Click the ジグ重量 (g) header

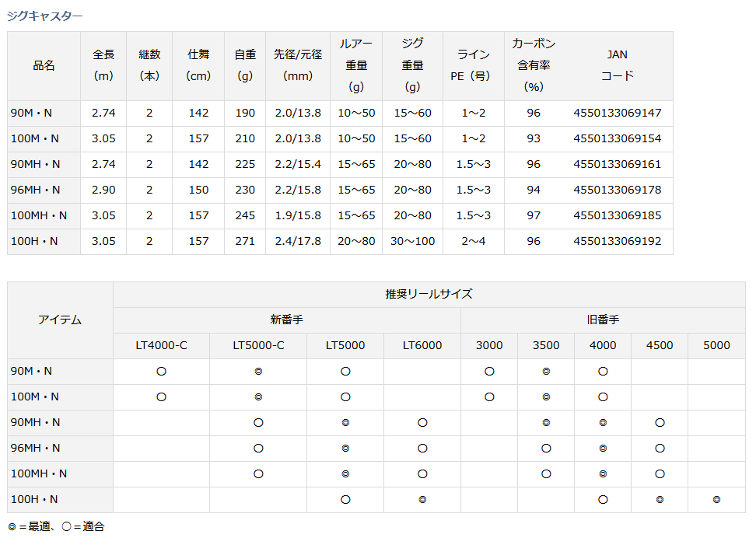coord(413,65)
